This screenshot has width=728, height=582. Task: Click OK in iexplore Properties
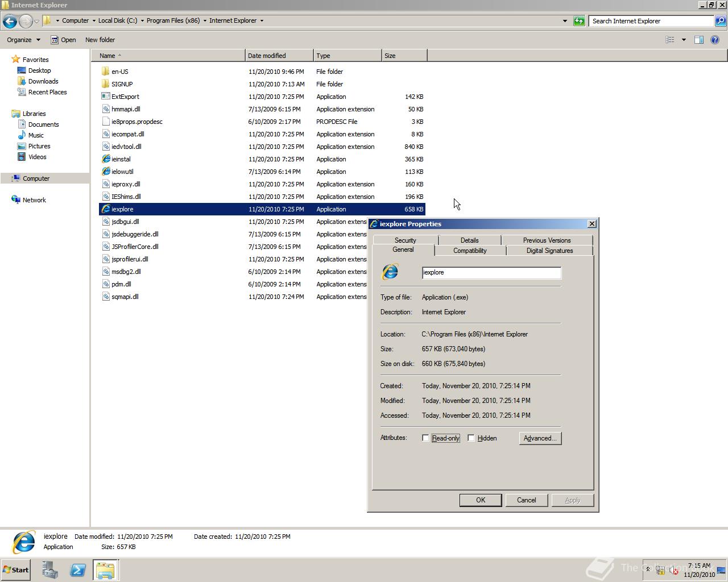481,500
